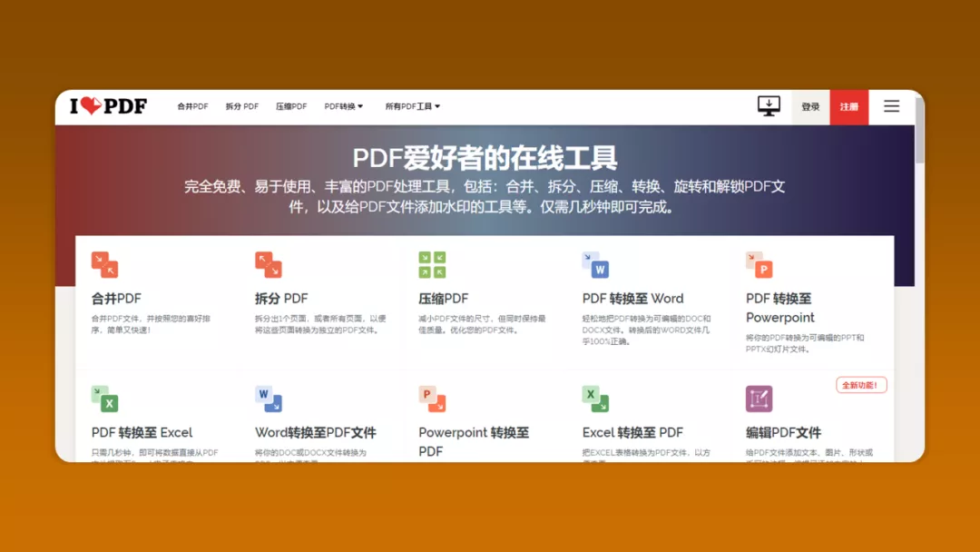Click the 编辑PDF文件 edit icon
Image resolution: width=980 pixels, height=552 pixels.
[x=759, y=399]
